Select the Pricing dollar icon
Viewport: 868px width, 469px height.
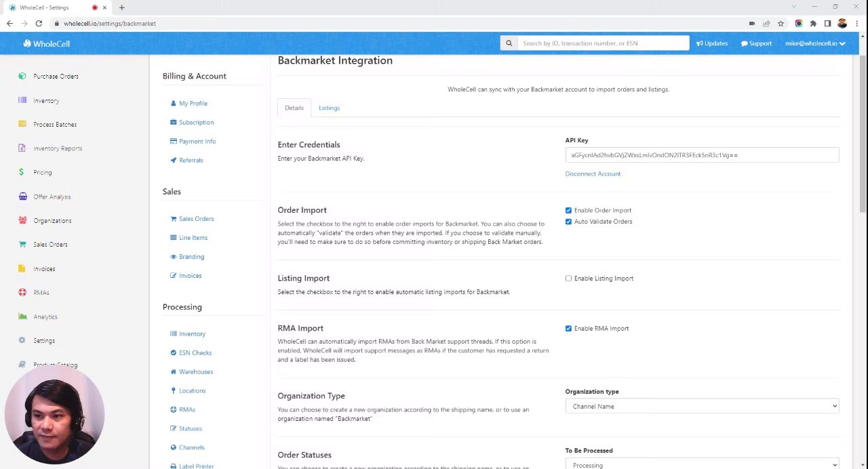[x=21, y=172]
